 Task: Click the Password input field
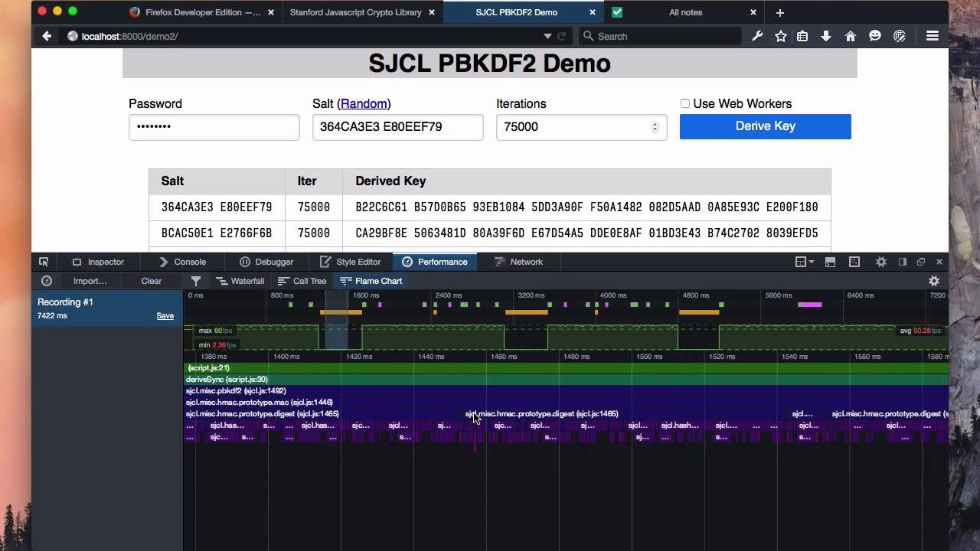[x=214, y=127]
